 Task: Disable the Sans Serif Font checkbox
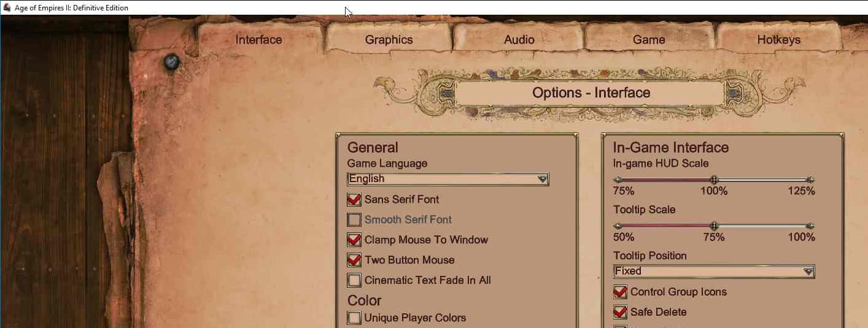click(354, 199)
